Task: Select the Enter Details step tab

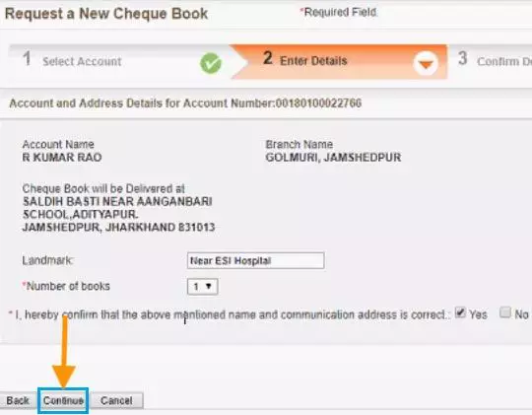Action: pyautogui.click(x=338, y=61)
